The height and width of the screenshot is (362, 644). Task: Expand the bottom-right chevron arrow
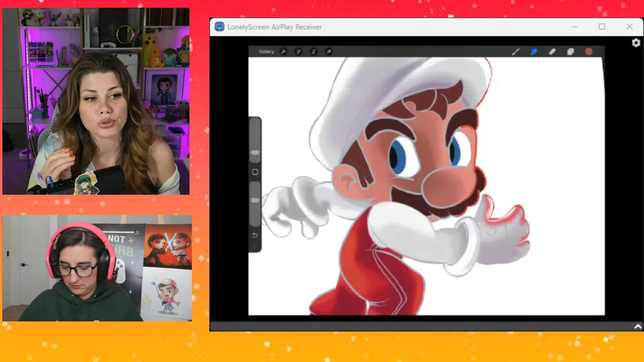[638, 327]
